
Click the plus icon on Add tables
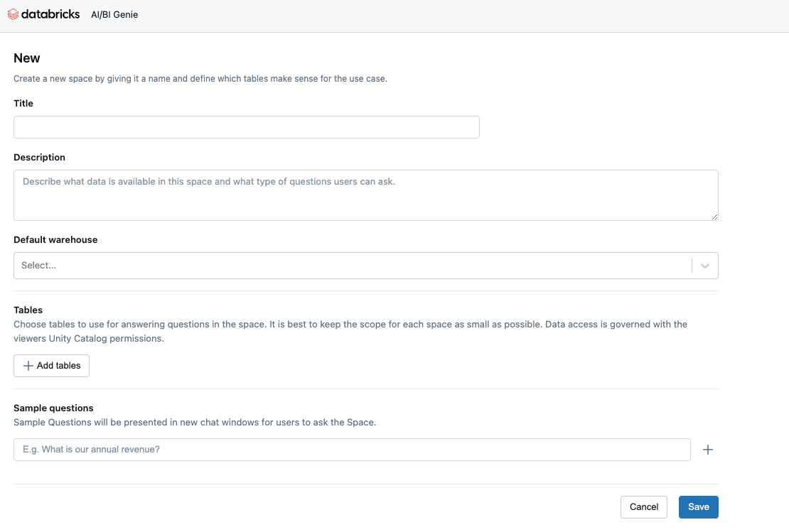[x=27, y=365]
